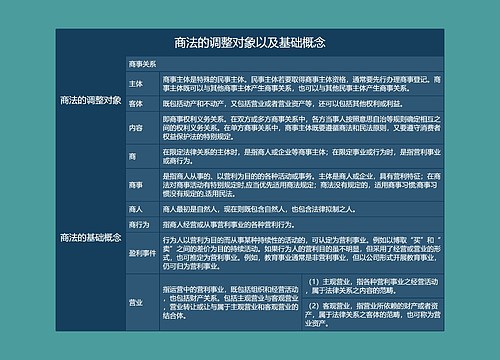Click the description starting 行为人以营利为目的
Image resolution: width=500 pixels, height=360 pixels.
point(302,253)
